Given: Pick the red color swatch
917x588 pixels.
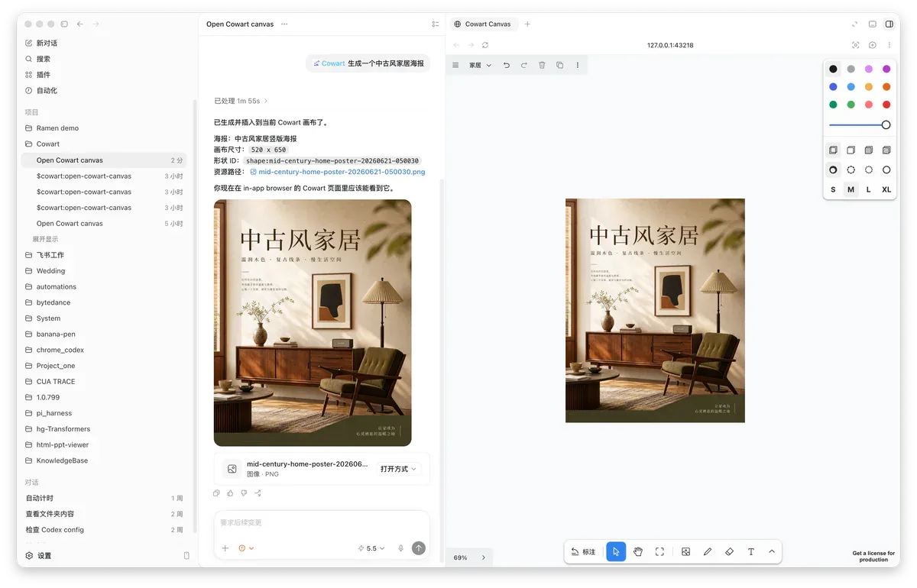Looking at the screenshot, I should coord(886,105).
